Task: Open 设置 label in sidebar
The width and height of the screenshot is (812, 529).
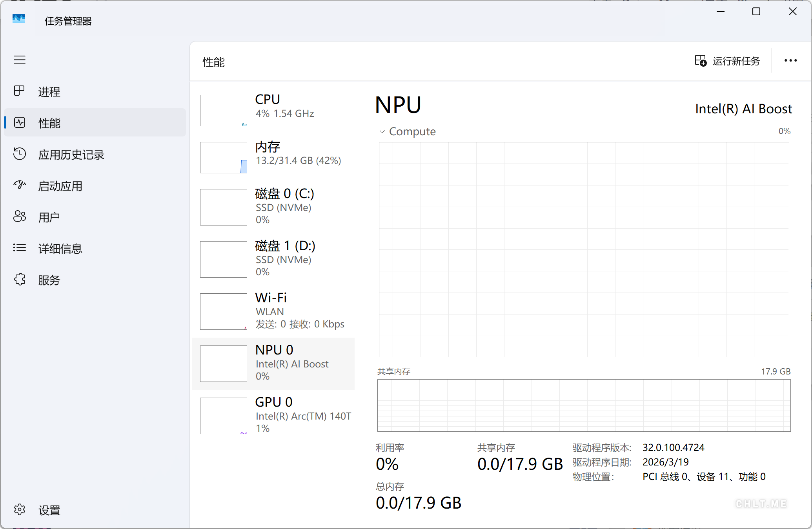Action: coord(49,510)
